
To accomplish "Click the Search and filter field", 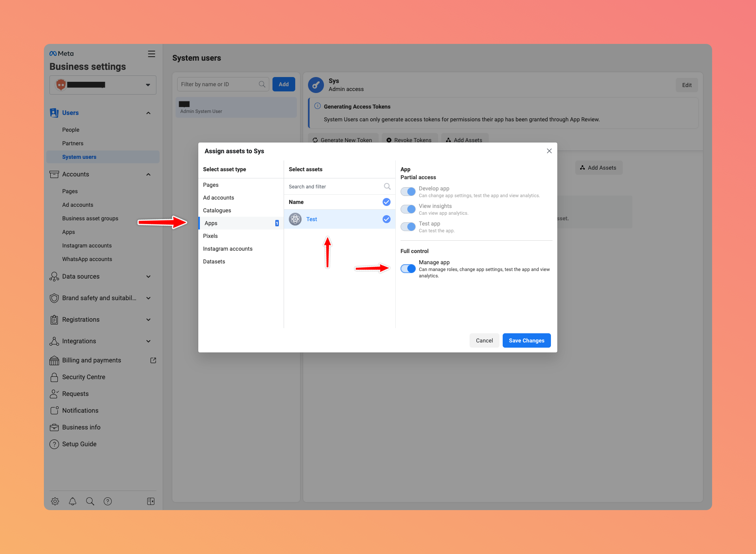I will pyautogui.click(x=335, y=186).
